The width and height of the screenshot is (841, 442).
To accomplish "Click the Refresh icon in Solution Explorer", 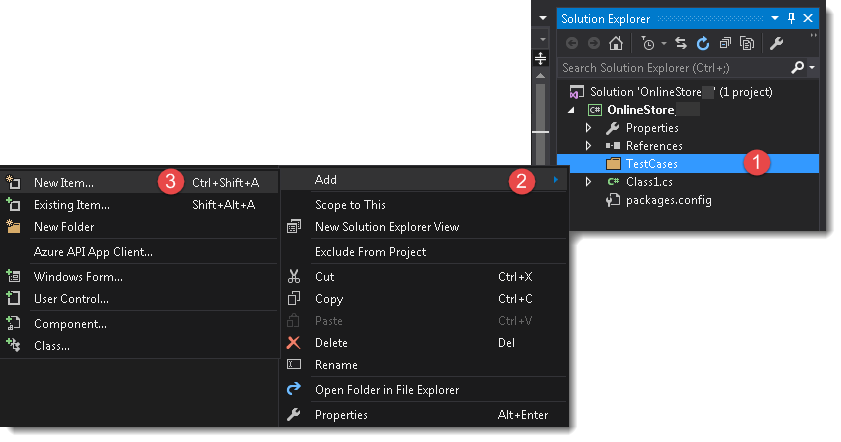I will click(x=703, y=43).
